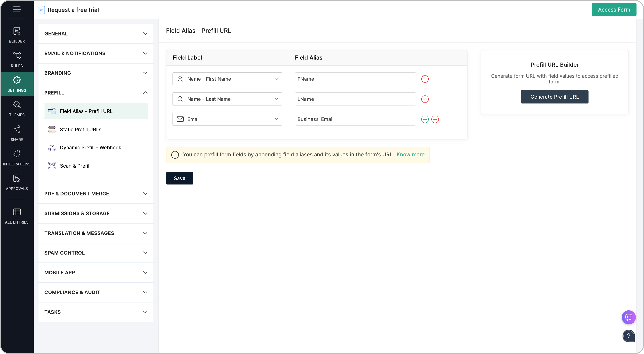Image resolution: width=644 pixels, height=354 pixels.
Task: Open Integrations from the sidebar
Action: tap(17, 157)
